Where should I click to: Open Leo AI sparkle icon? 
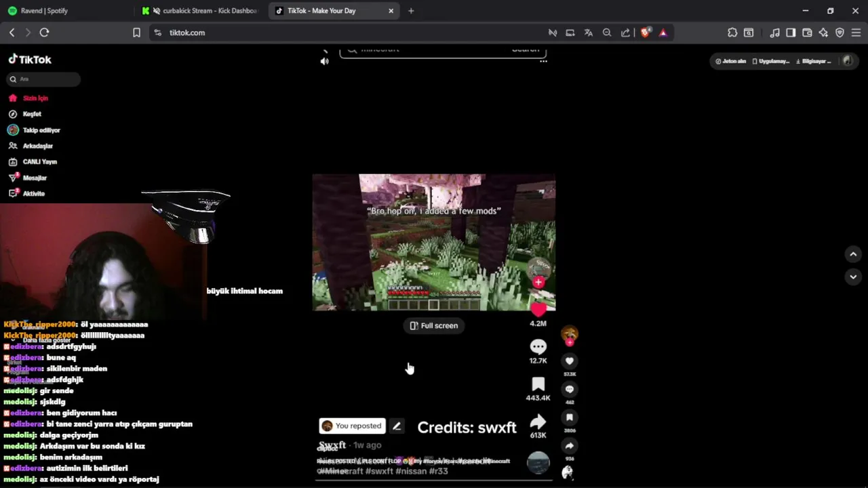click(x=823, y=33)
